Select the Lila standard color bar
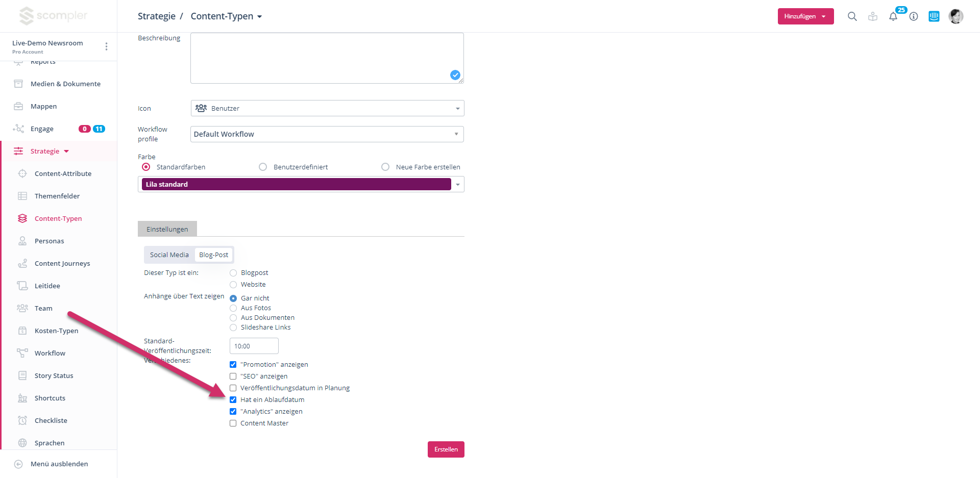Viewport: 980px width, 478px height. (296, 184)
